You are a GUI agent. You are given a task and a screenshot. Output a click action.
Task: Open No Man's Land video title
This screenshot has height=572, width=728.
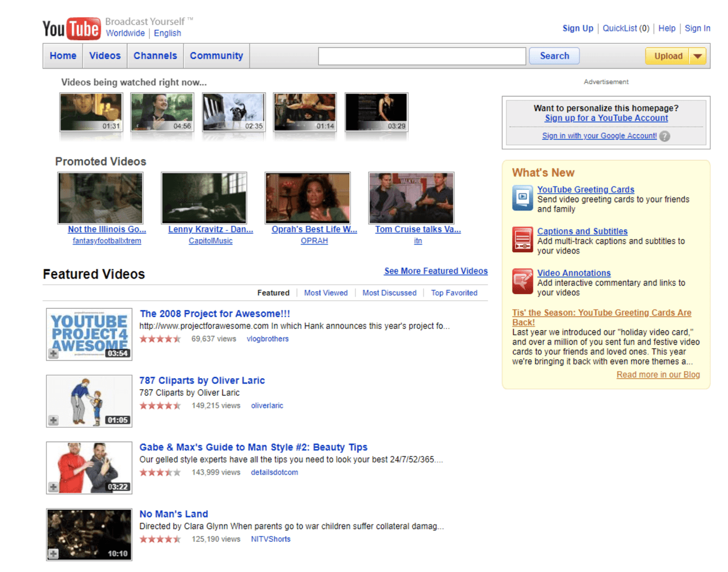[174, 514]
